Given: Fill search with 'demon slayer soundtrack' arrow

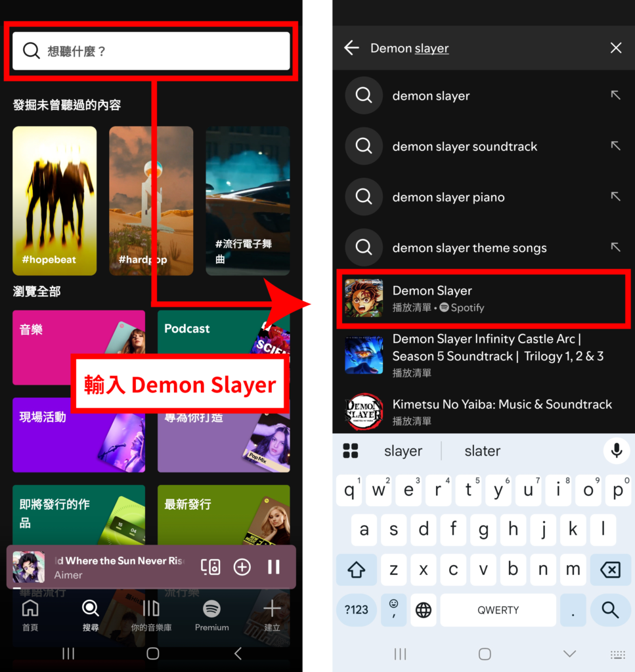Looking at the screenshot, I should tap(616, 146).
